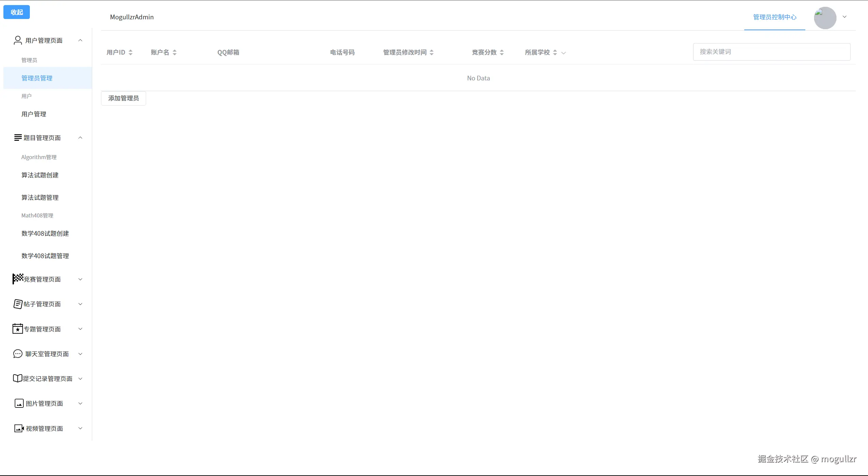Screen dimensions: 868x476
Task: Click the checkered flag competition icon
Action: tap(18, 279)
